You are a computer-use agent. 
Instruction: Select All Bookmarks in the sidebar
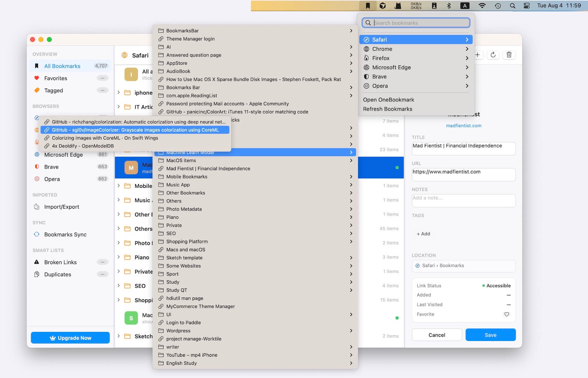(x=70, y=66)
